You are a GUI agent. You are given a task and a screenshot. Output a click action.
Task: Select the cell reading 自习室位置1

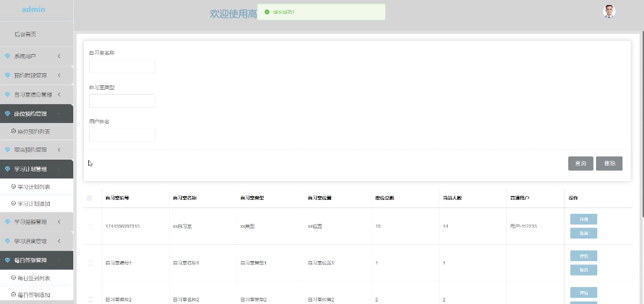coord(321,263)
